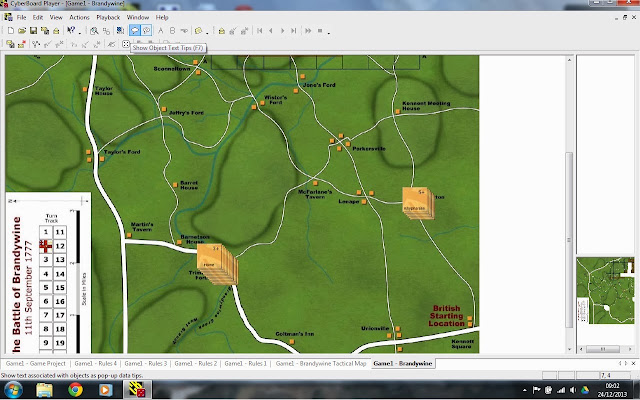Click the zoom magnifier toolbar icon
The height and width of the screenshot is (400, 640).
(94, 31)
